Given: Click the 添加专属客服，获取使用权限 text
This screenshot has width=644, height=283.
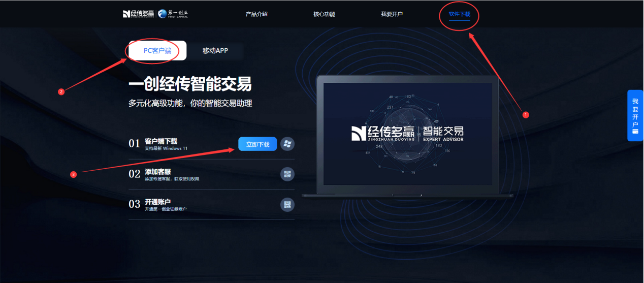Looking at the screenshot, I should coord(172,179).
